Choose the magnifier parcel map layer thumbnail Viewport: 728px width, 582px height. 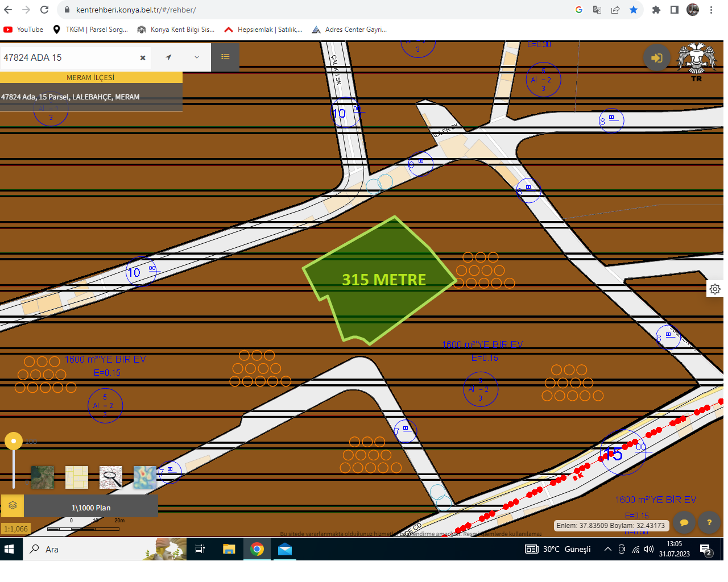(x=111, y=477)
